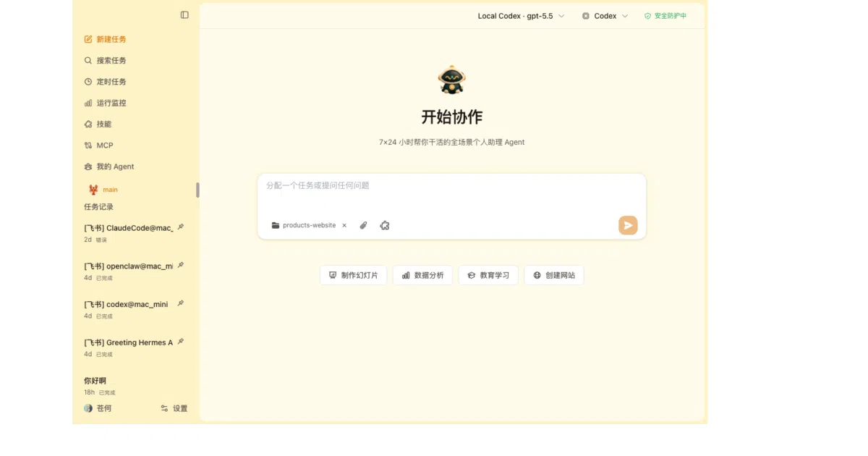Click the robot mascot avatar
Viewport: 868px width, 456px height.
452,80
